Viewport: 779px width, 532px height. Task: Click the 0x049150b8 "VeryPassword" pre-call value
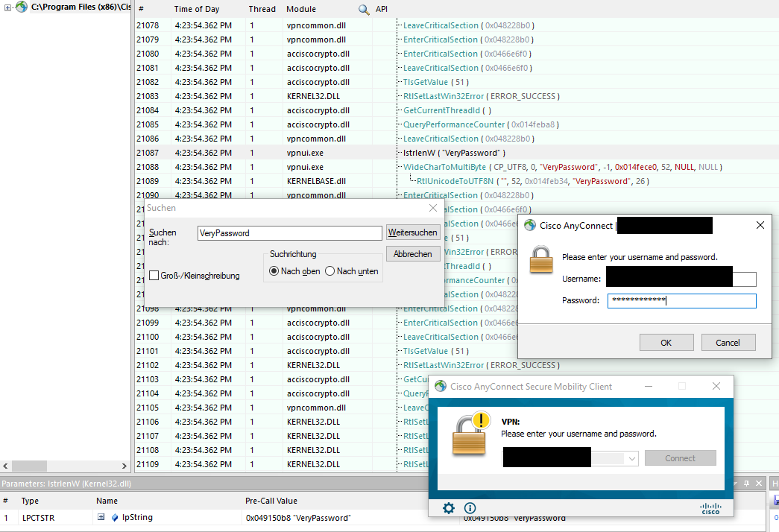(x=298, y=518)
